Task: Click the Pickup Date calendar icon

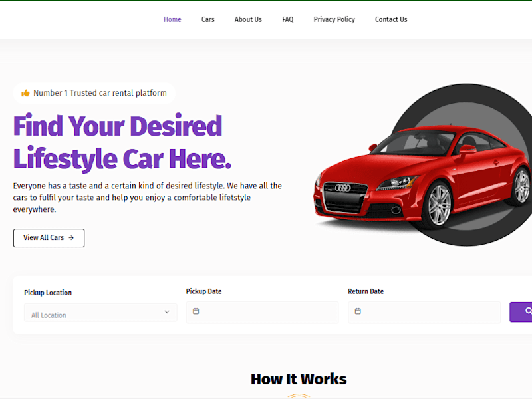Action: point(196,311)
